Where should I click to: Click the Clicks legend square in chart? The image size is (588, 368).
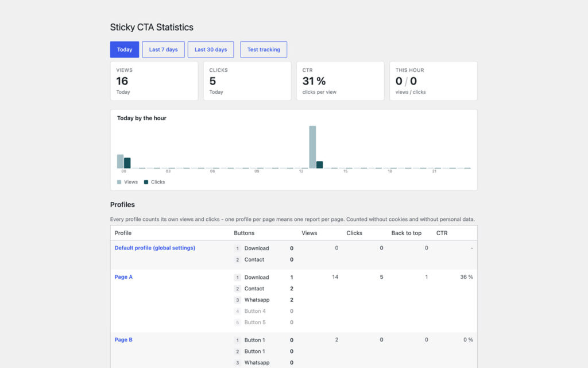click(146, 182)
